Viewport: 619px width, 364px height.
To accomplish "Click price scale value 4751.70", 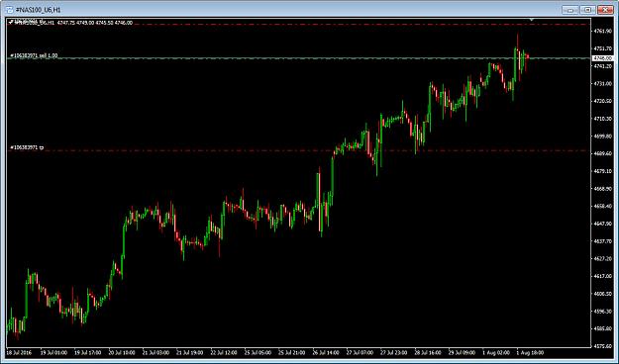I will tap(603, 48).
